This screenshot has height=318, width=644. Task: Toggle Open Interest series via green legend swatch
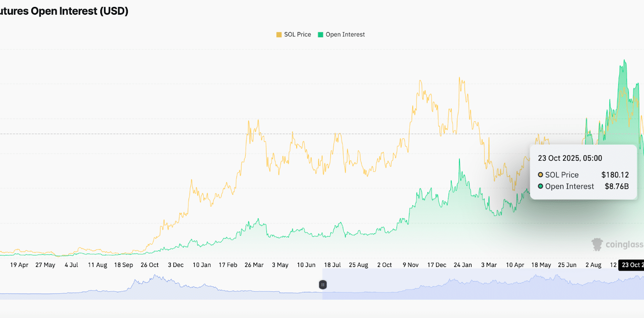(x=321, y=34)
